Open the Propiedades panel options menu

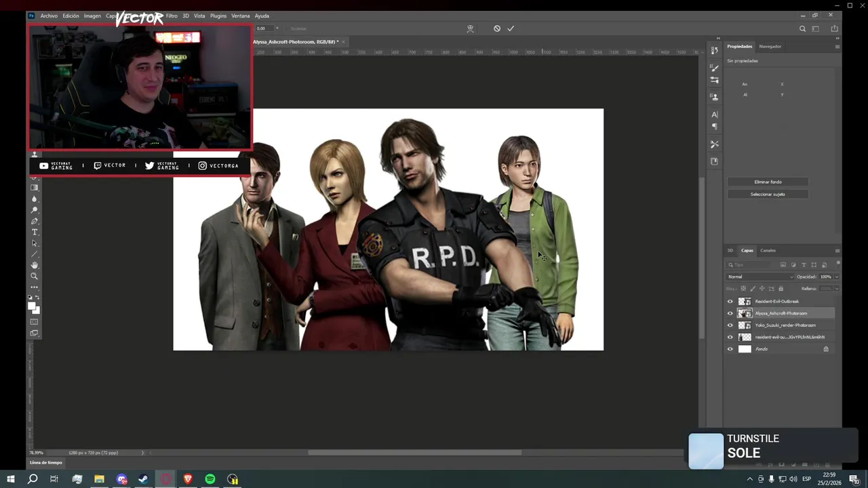[837, 47]
